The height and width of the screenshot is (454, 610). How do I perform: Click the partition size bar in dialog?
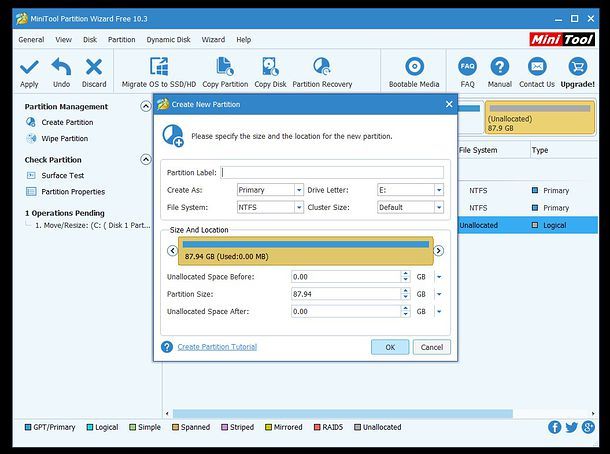(305, 251)
